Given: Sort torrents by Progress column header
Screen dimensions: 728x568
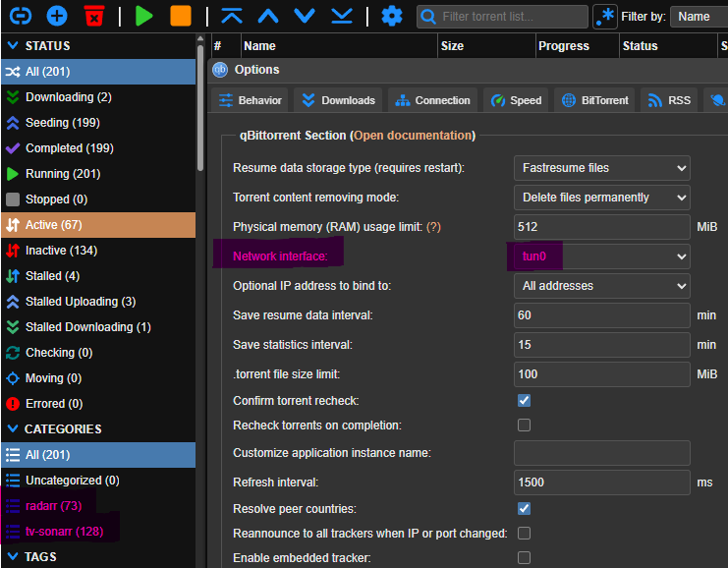Looking at the screenshot, I should pyautogui.click(x=577, y=45).
